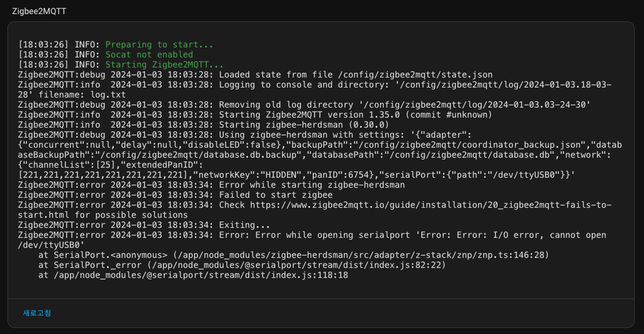Click the line with serialPort path /dev/ttyUSB0
Screen dimensions: 644x334
[296, 175]
